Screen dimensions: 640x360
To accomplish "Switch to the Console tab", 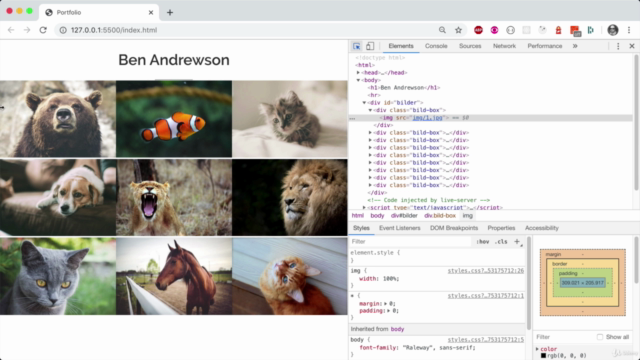I will pyautogui.click(x=436, y=46).
